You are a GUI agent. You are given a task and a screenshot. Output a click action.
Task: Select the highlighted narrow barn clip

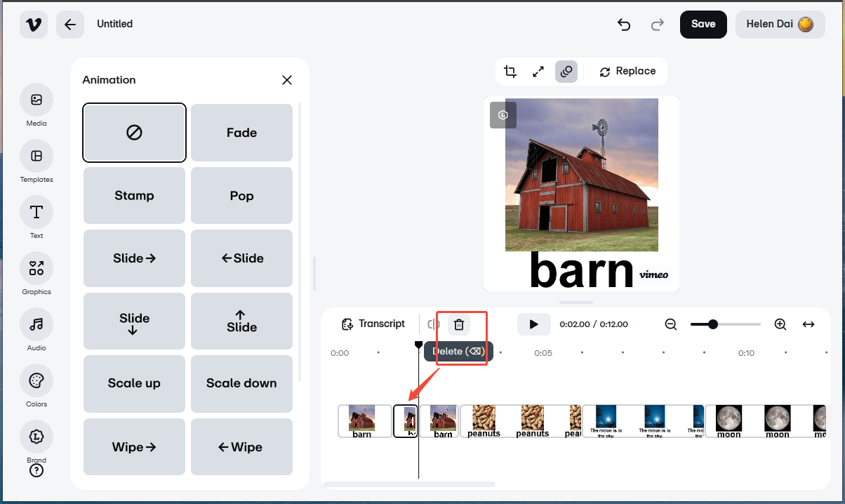tap(406, 421)
